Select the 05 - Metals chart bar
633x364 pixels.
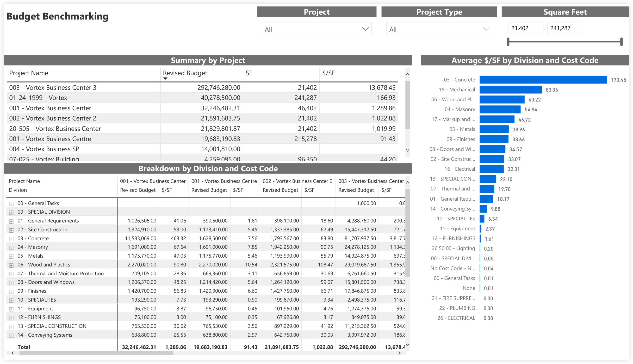494,129
